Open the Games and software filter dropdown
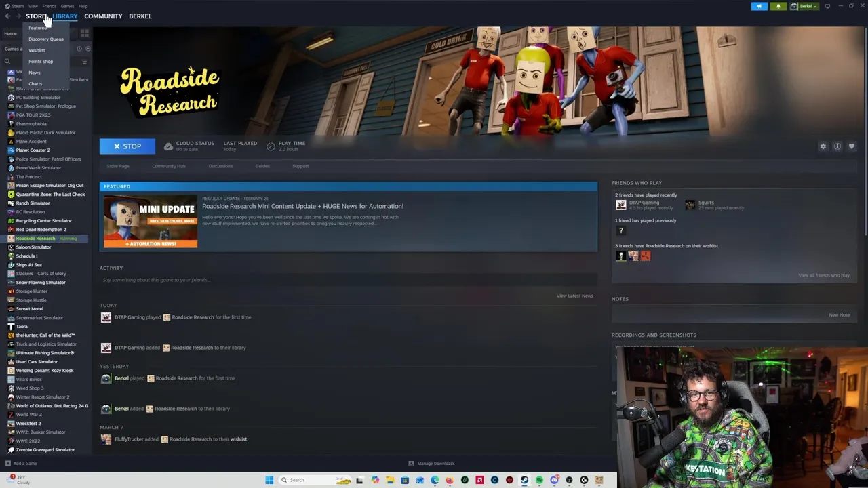 pyautogui.click(x=12, y=49)
